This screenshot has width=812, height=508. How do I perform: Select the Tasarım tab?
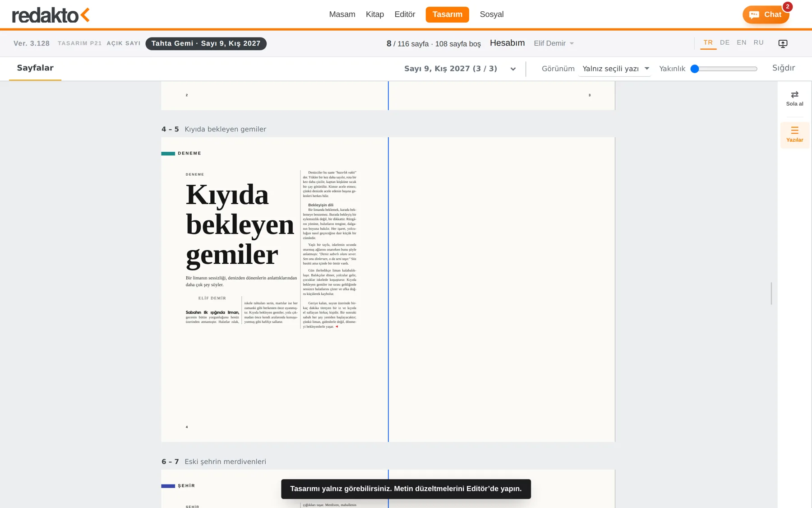click(x=447, y=14)
